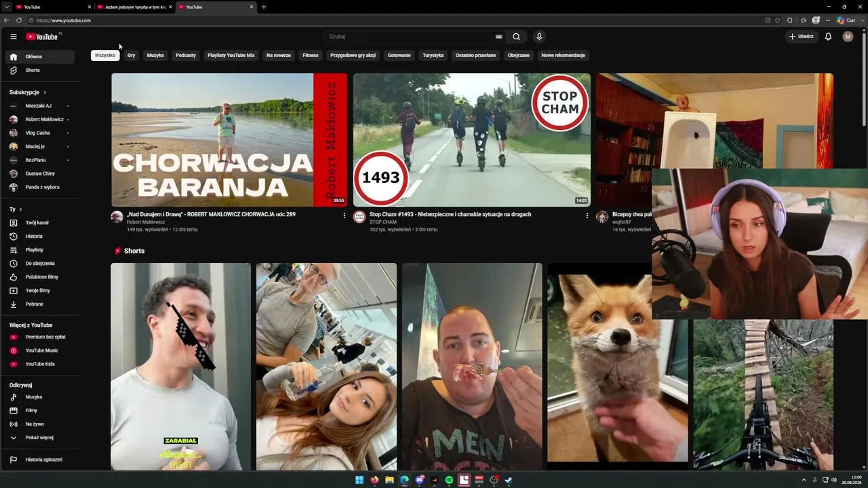Open Vlog Casha subscription channel
868x488 pixels.
pyautogui.click(x=41, y=133)
